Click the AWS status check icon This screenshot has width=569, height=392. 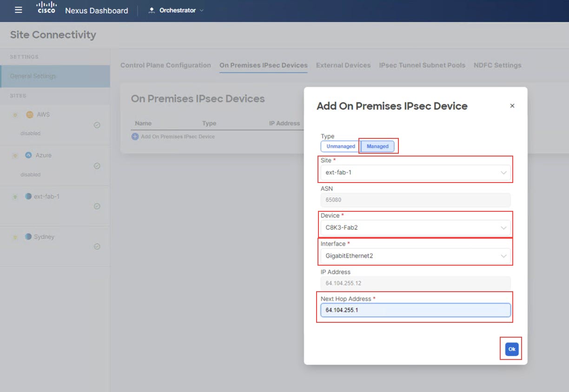(97, 125)
